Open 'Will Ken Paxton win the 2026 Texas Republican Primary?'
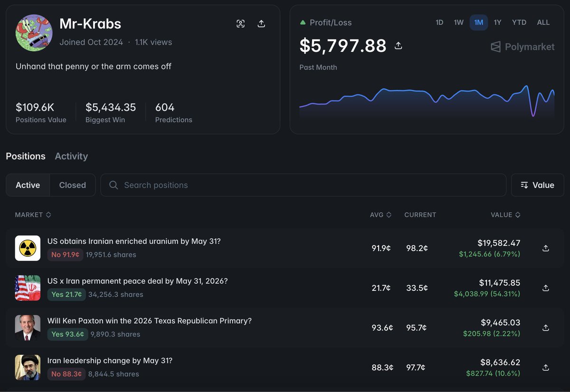Viewport: 570px width, 392px height. pos(149,321)
